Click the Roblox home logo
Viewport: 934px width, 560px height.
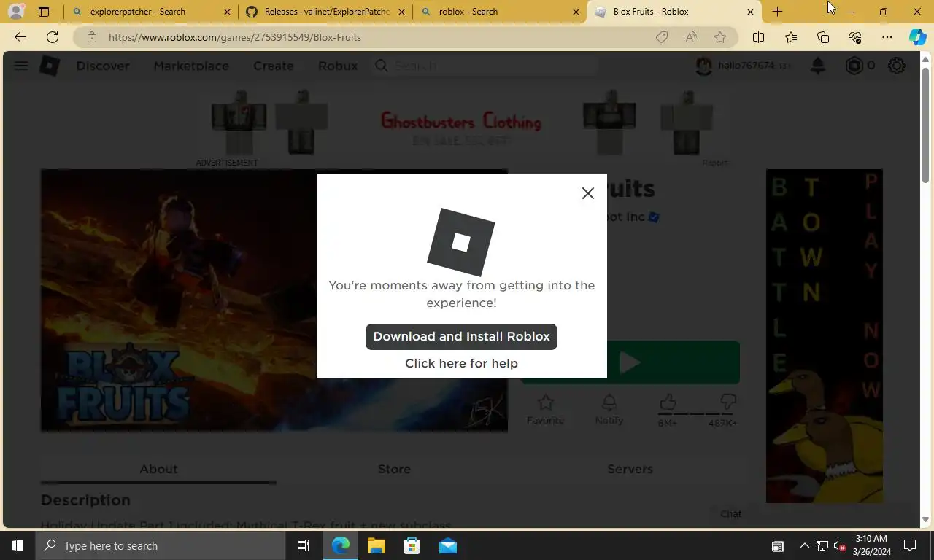pos(49,66)
